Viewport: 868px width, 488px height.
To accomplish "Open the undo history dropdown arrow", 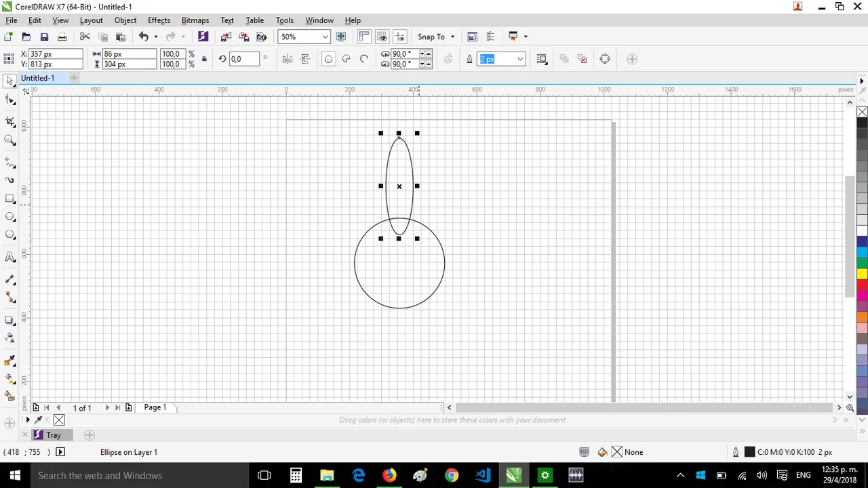I will coord(155,37).
